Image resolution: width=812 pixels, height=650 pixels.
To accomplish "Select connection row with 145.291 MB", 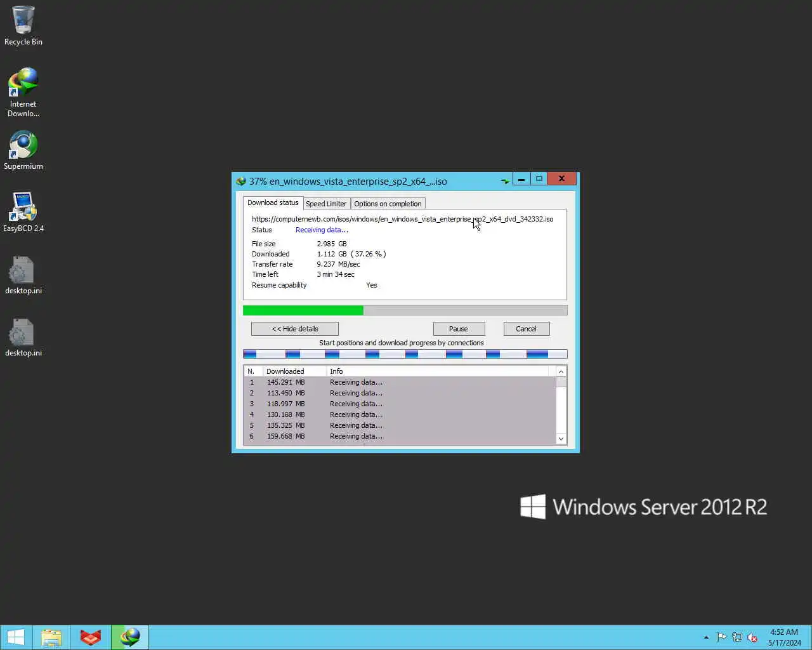I will [x=400, y=382].
